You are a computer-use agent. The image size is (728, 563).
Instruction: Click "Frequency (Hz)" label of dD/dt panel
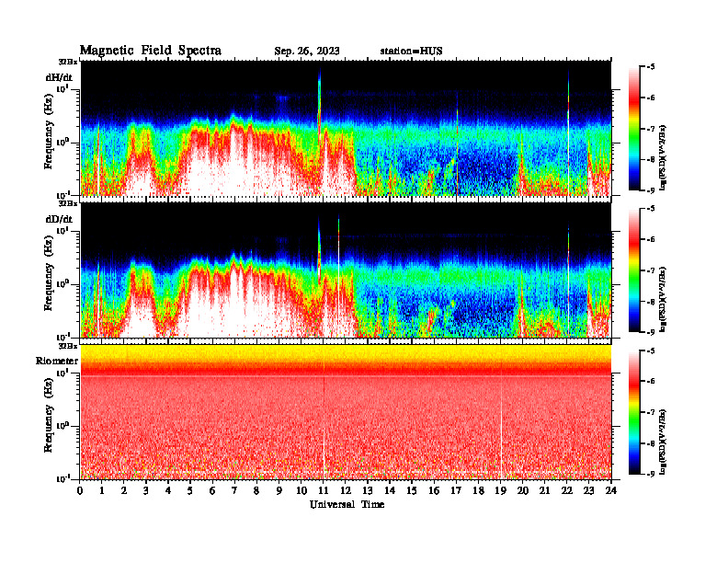[x=49, y=273]
